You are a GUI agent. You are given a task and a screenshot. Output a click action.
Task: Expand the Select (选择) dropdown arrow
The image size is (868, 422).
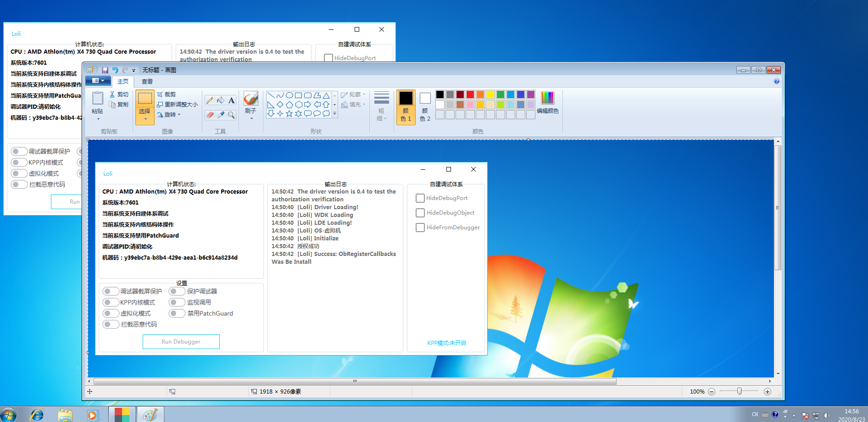click(145, 119)
